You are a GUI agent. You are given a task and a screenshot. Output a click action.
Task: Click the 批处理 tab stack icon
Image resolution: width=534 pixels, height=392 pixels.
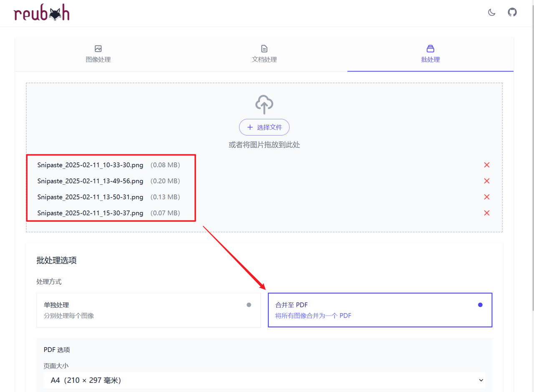430,49
